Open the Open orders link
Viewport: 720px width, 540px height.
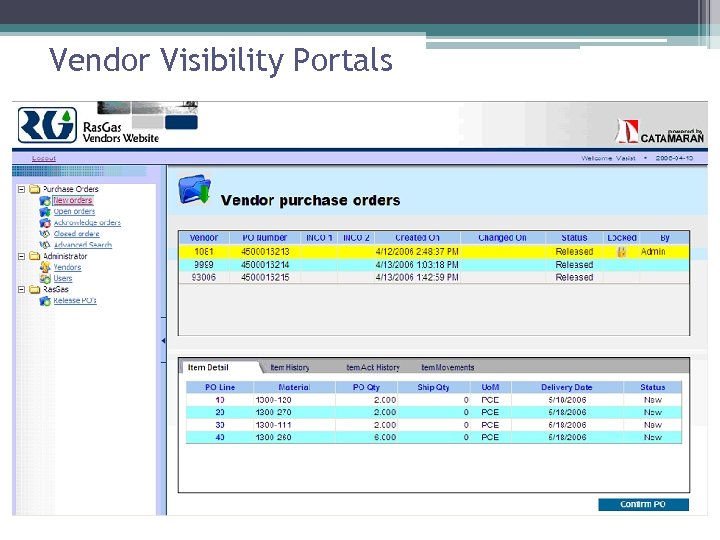pos(74,211)
